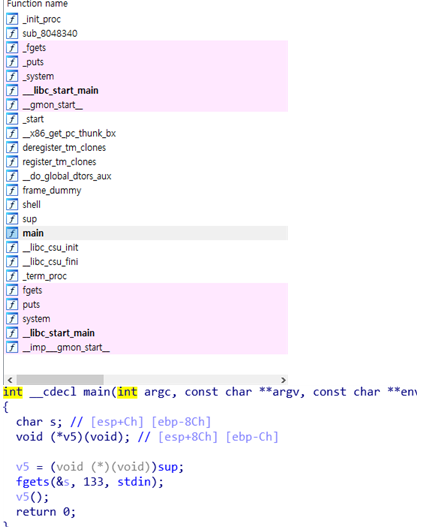This screenshot has width=434, height=527.
Task: Click the function icon beside puts import
Action: click(12, 305)
